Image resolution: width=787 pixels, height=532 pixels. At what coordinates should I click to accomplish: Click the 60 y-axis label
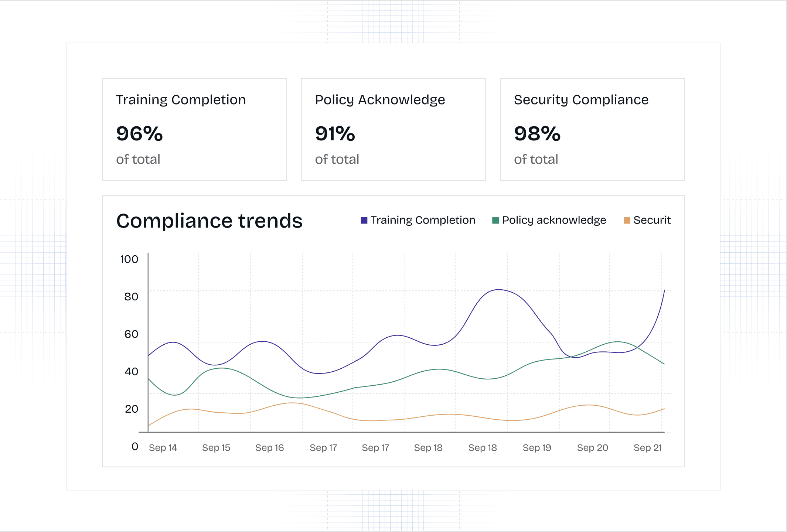[x=131, y=334]
